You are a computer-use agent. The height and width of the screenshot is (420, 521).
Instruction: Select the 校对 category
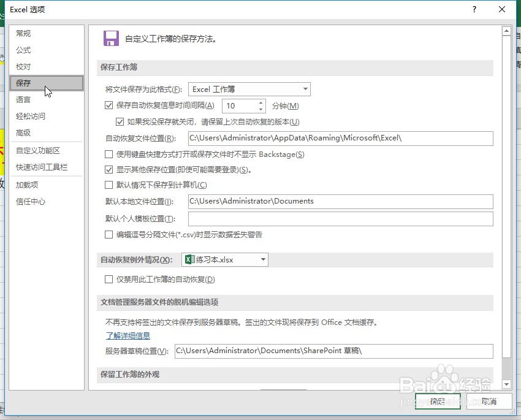click(47, 66)
